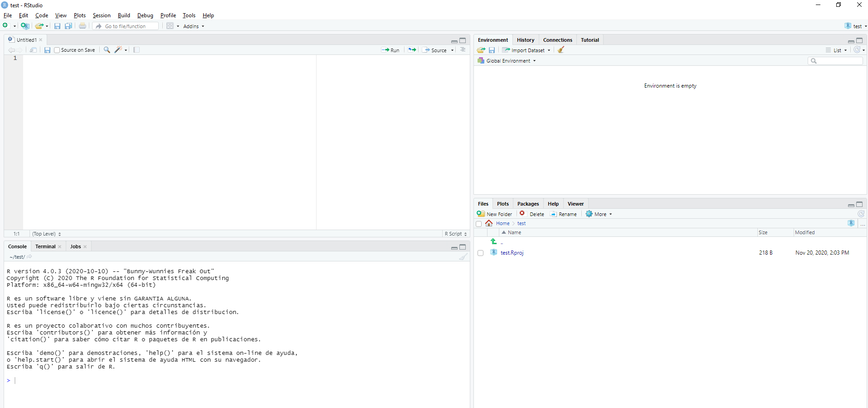The image size is (868, 408).
Task: Open the Import Dataset dropdown
Action: [526, 50]
